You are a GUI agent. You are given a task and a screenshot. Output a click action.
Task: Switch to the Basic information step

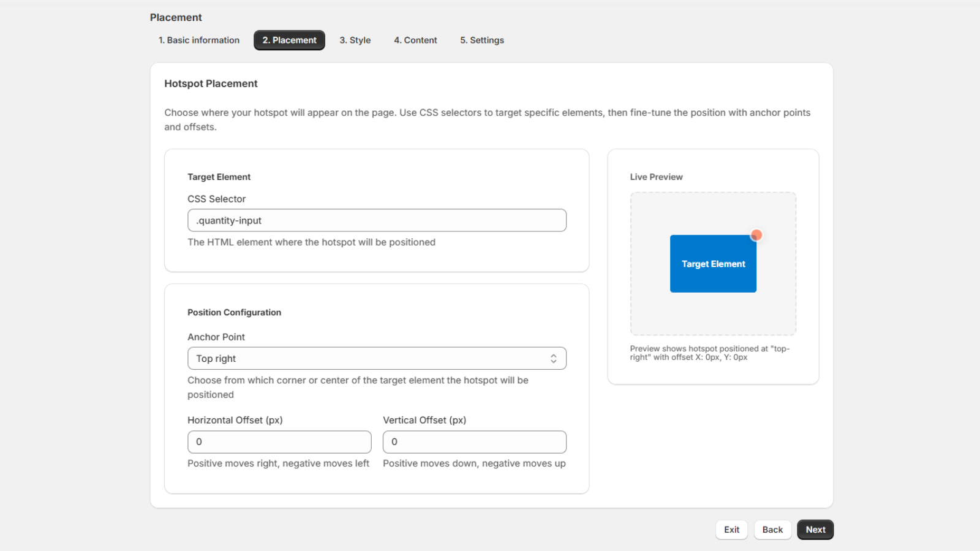(x=198, y=40)
